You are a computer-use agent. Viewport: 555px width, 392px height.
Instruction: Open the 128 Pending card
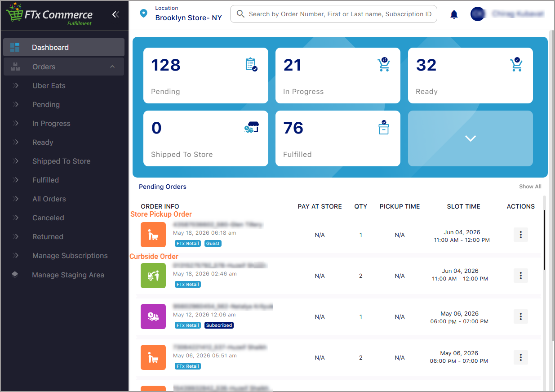pyautogui.click(x=206, y=76)
